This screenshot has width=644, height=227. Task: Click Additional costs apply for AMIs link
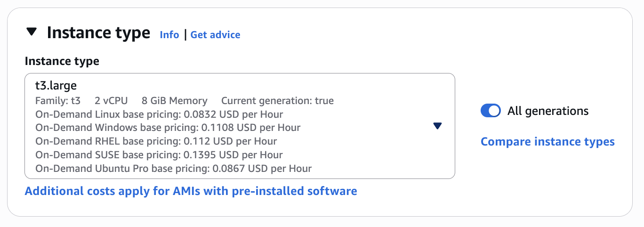[x=191, y=191]
